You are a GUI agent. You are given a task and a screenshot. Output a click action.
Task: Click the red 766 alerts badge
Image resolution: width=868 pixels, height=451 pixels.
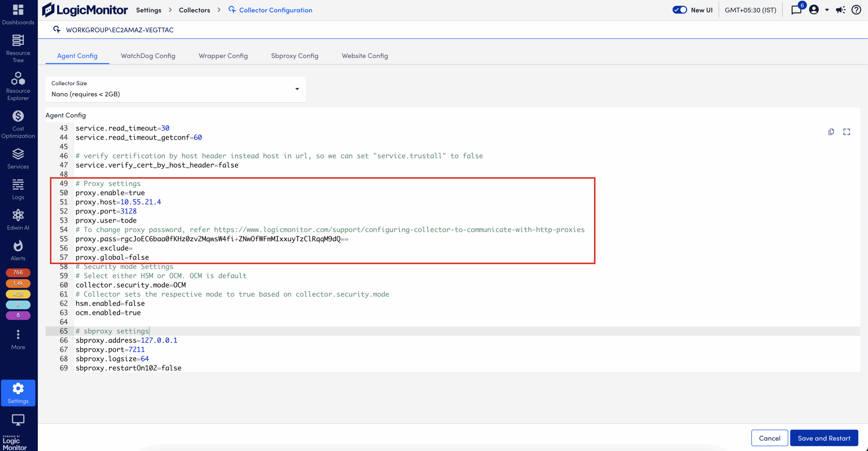pos(18,273)
